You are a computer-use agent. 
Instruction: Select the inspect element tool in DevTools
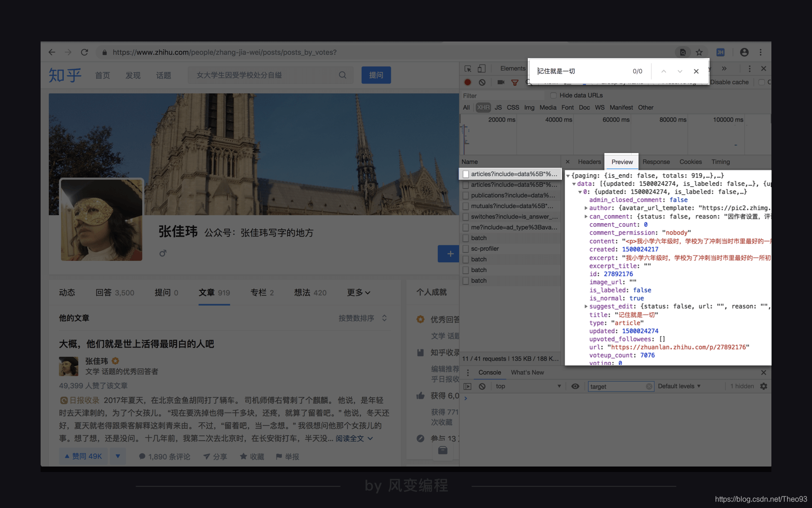pos(467,69)
